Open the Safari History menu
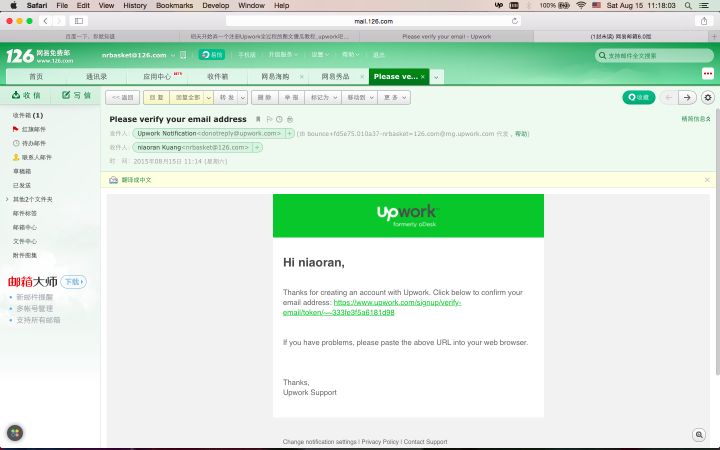This screenshot has height=450, width=720. [x=135, y=6]
